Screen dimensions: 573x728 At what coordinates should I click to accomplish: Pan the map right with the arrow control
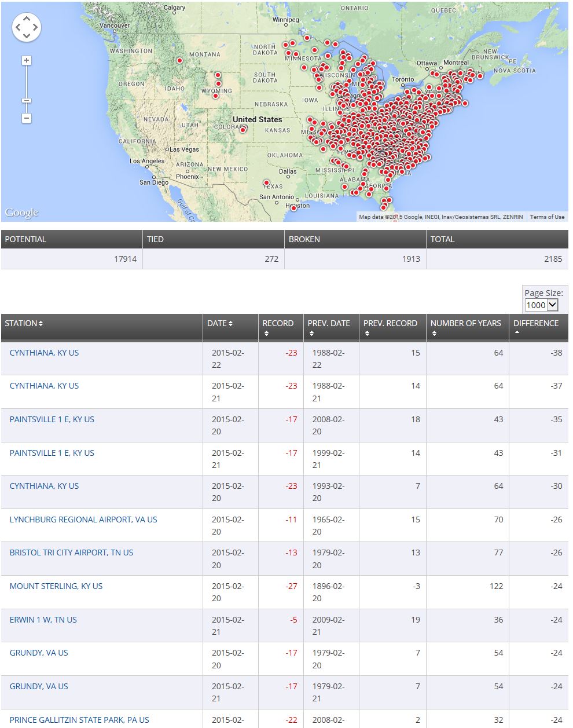(x=35, y=27)
